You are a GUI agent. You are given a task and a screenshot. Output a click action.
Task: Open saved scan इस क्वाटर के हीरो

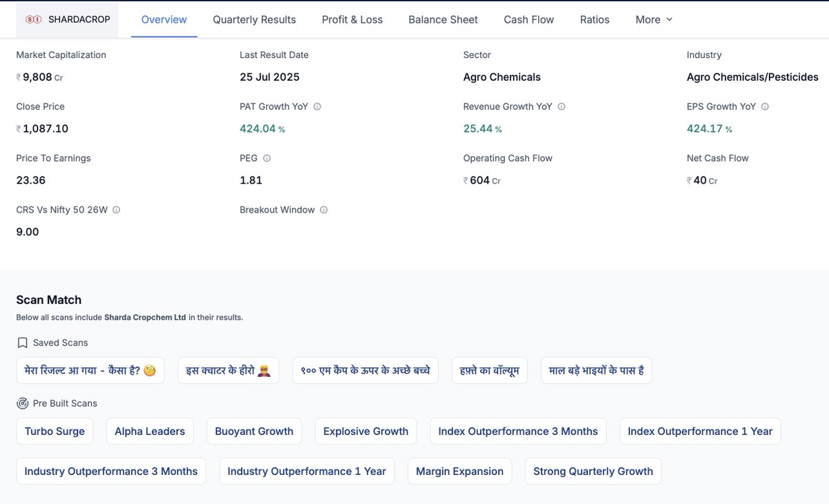[x=229, y=371]
